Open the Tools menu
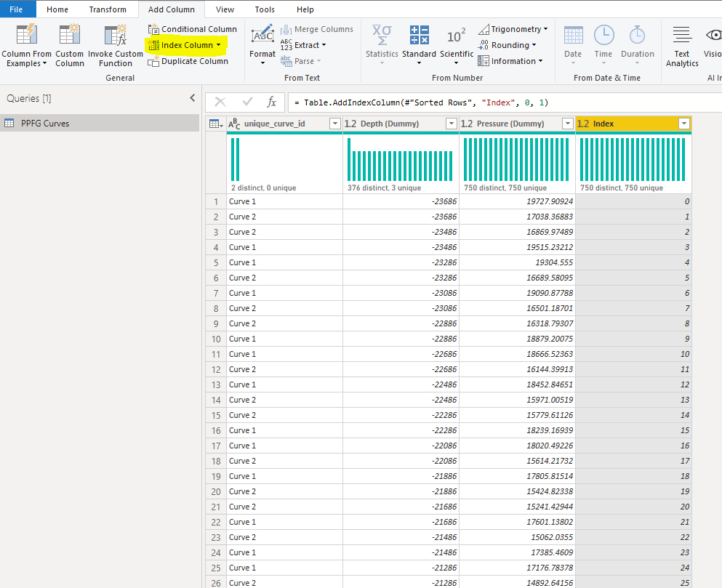Viewport: 722px width, 588px height. pos(264,9)
